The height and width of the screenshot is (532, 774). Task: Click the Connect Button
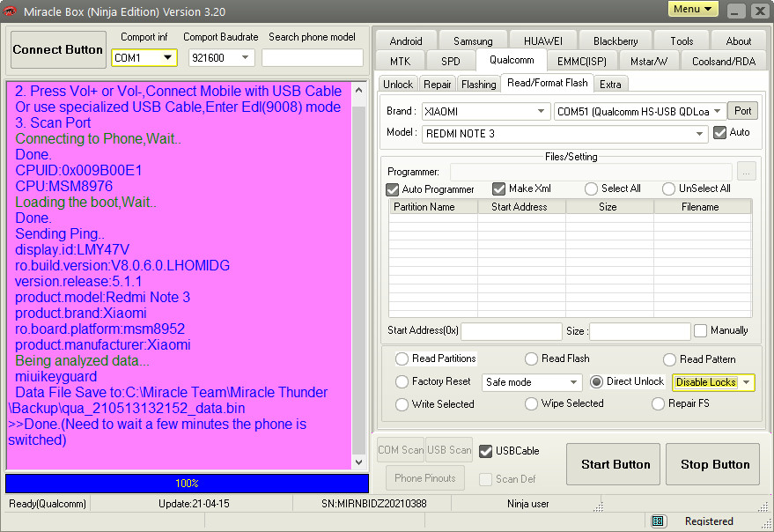coord(58,50)
